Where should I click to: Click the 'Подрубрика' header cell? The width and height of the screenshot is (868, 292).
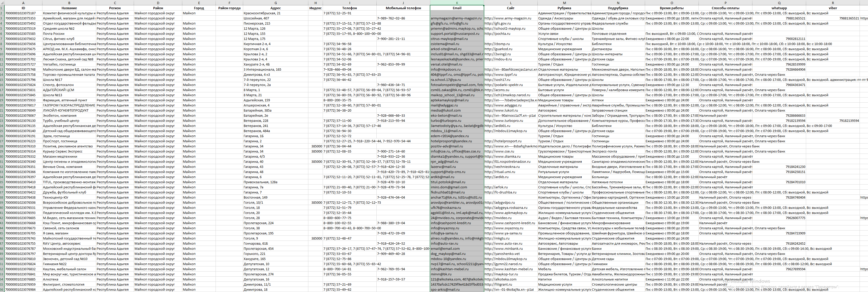618,8
